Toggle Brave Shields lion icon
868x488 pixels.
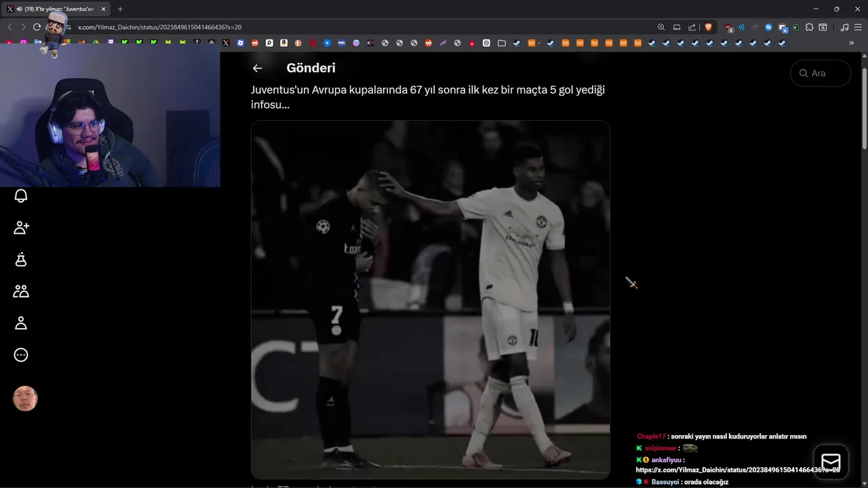click(x=709, y=27)
